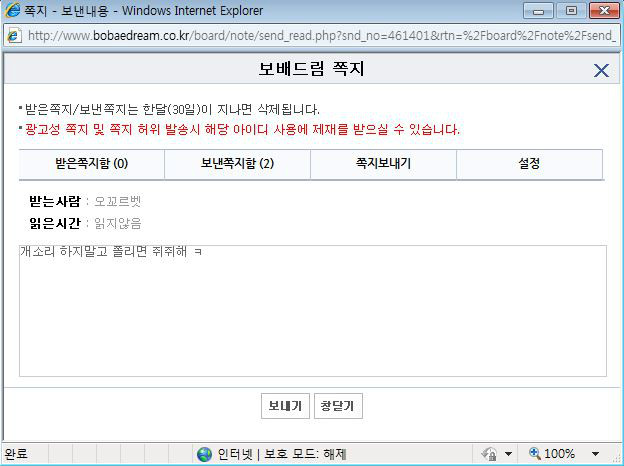The image size is (624, 466).
Task: Open the 설정 tab
Action: click(529, 164)
